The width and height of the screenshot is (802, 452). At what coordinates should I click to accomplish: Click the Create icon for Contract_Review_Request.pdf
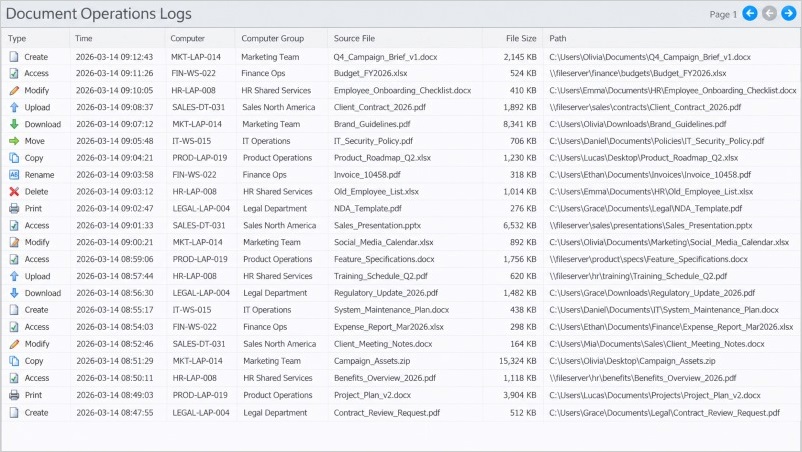(x=14, y=413)
